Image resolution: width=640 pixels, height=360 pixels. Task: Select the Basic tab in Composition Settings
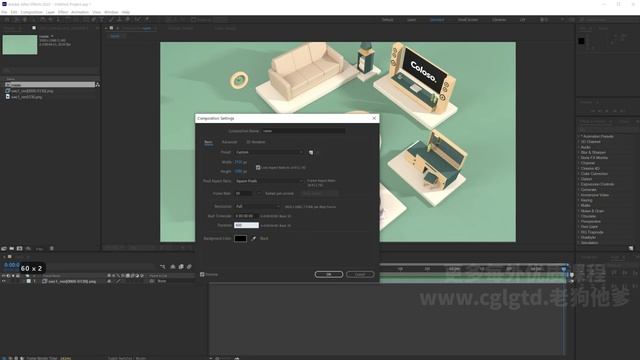click(x=208, y=142)
